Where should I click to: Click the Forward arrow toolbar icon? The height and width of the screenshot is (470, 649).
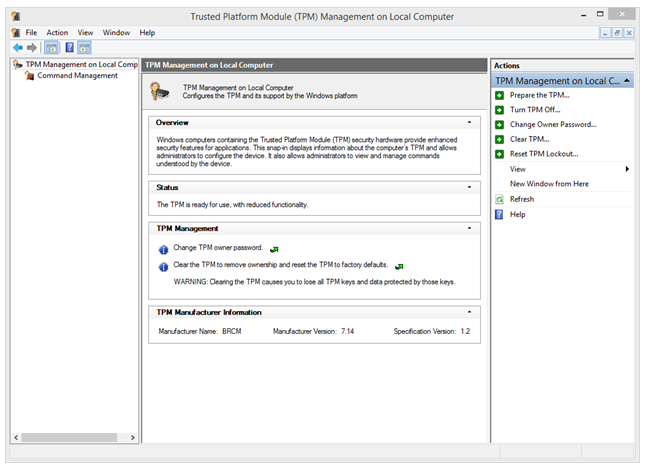(x=32, y=47)
